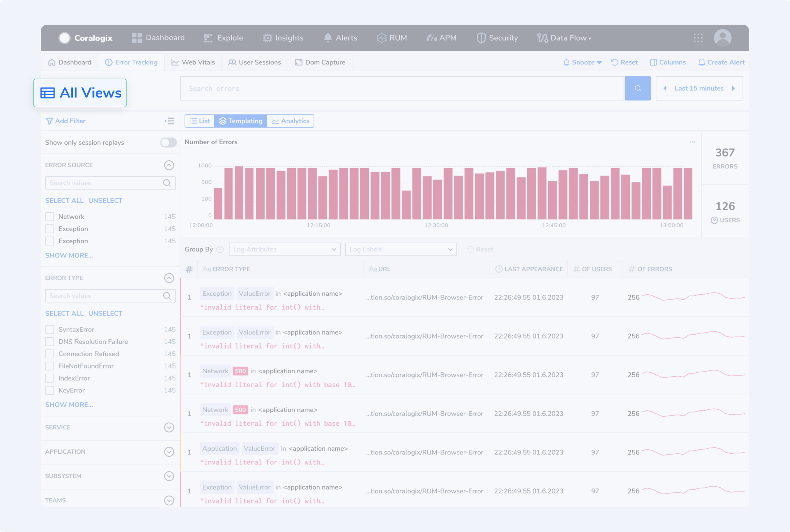Switch to Dom Capture tab
This screenshot has width=790, height=532.
point(320,62)
